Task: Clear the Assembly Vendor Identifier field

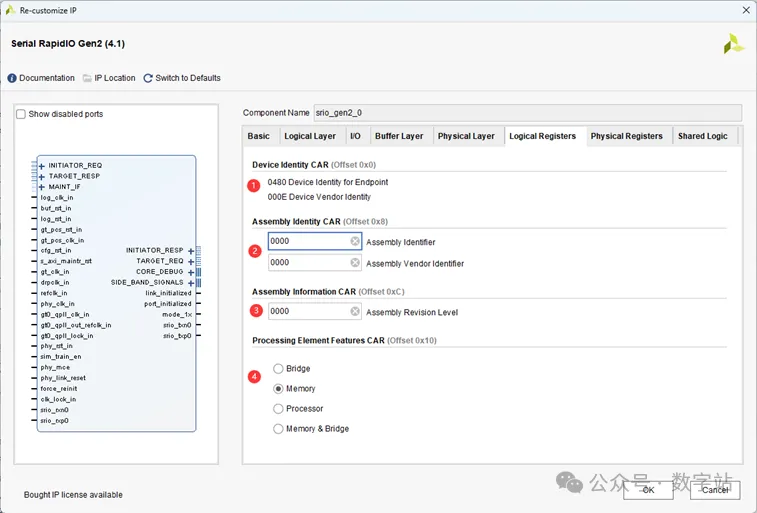Action: click(x=355, y=263)
